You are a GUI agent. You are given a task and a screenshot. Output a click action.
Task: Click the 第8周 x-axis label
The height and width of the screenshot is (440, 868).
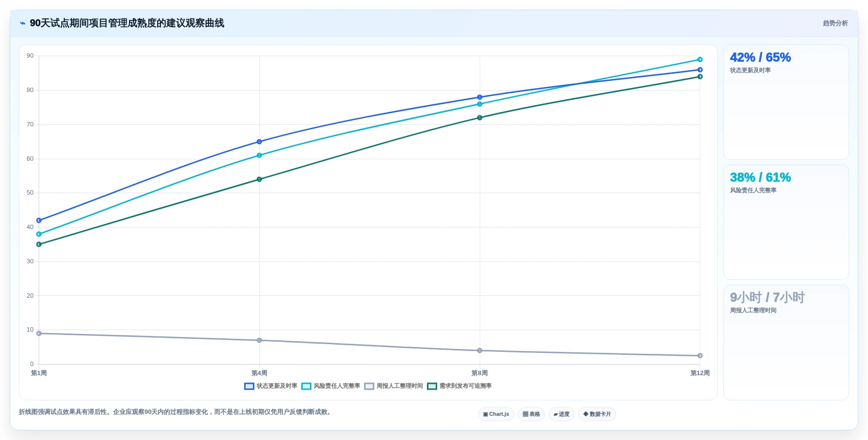coord(480,373)
